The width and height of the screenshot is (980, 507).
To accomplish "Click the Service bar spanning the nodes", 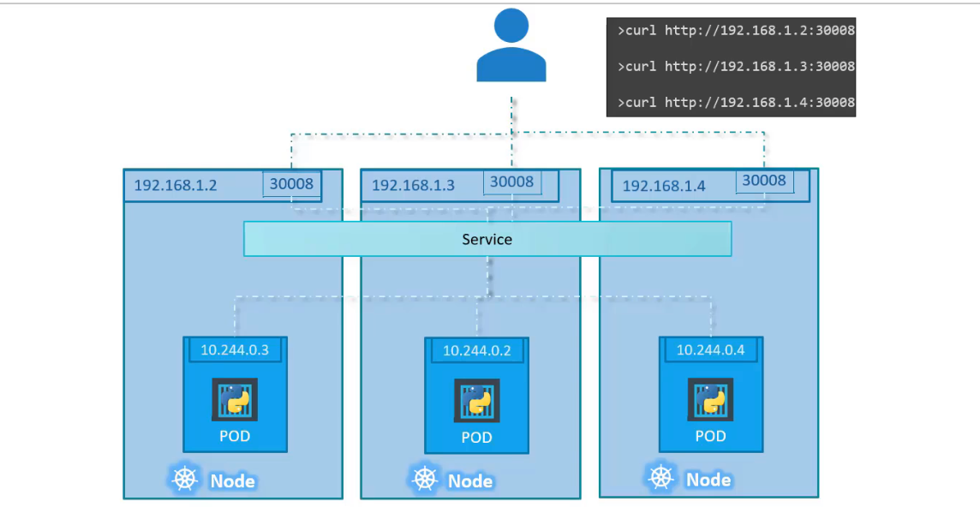I will click(x=487, y=239).
